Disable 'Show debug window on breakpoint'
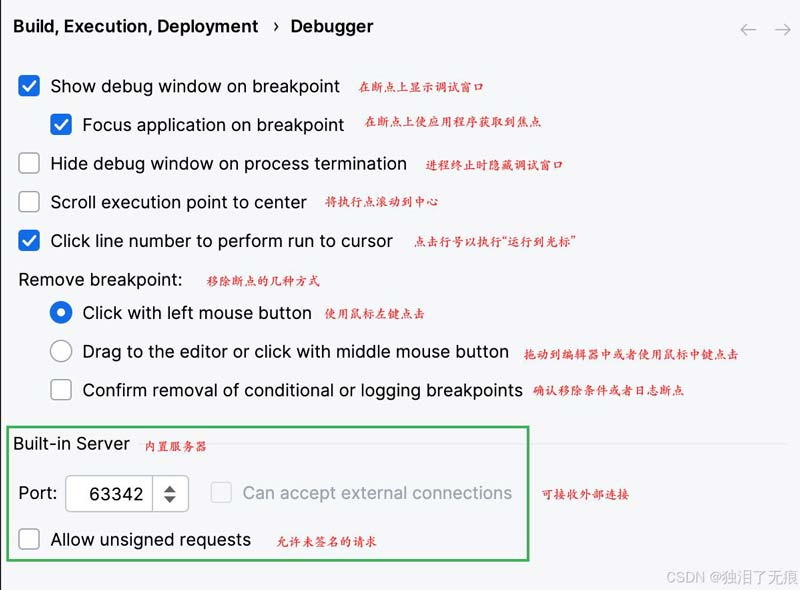 point(29,87)
